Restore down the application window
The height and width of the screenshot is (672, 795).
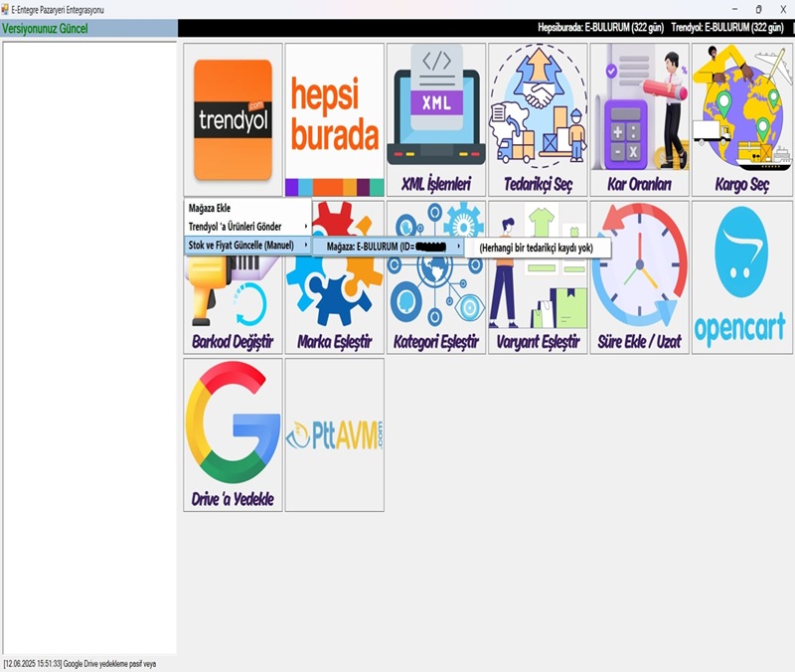pos(758,9)
